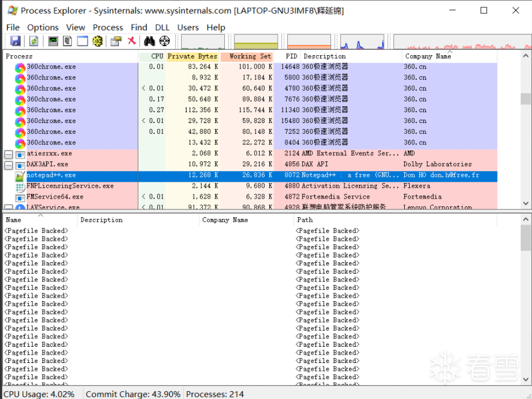Screen dimensions: 532x399
Task: Sort by the Private Bytes column header
Action: tap(193, 56)
